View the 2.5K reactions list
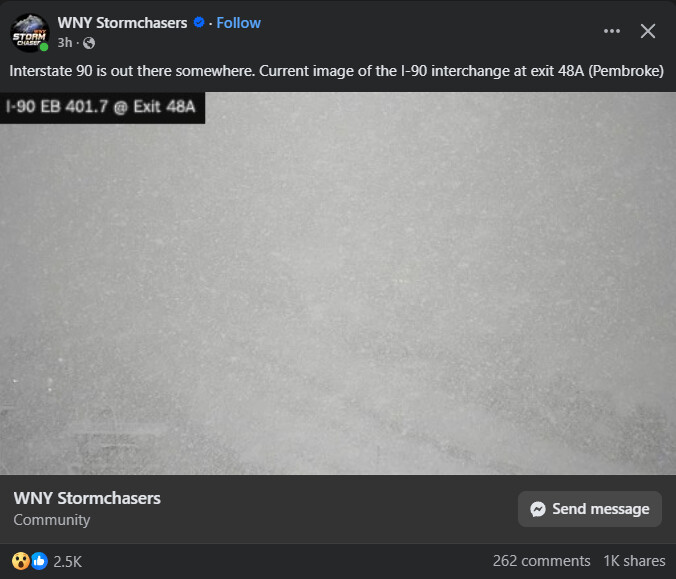 pos(67,561)
